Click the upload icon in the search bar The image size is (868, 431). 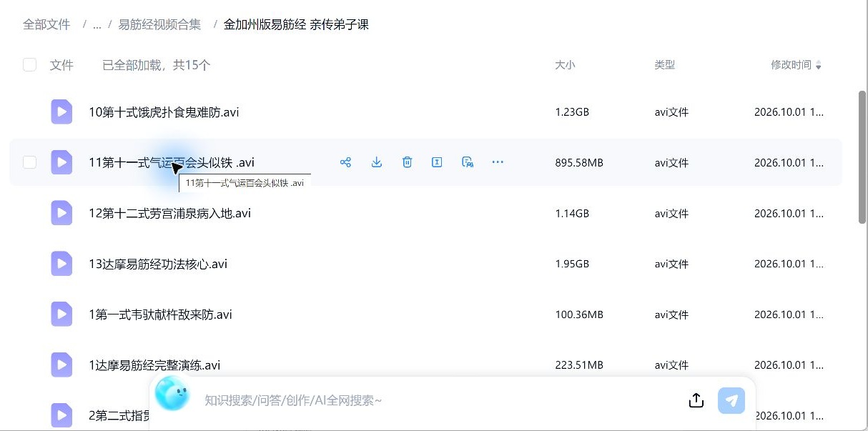696,400
